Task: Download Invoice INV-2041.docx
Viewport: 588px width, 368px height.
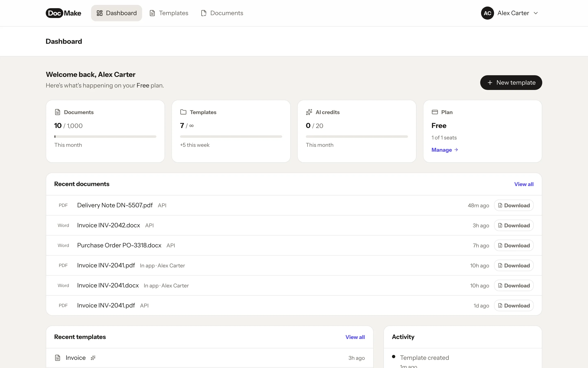Action: coord(514,285)
